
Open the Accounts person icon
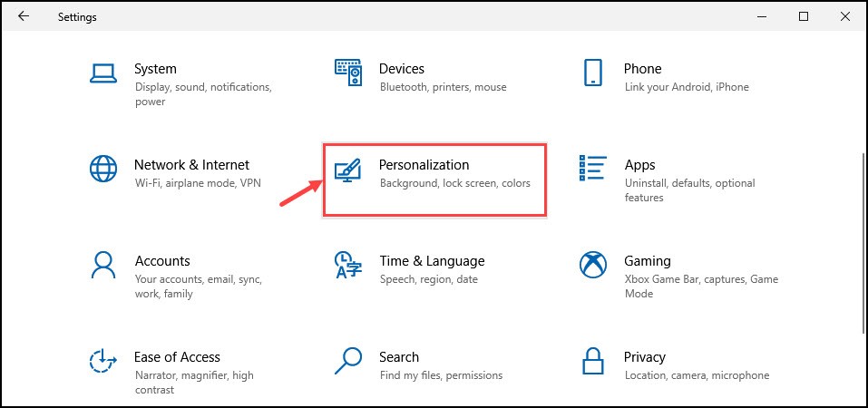pyautogui.click(x=103, y=265)
